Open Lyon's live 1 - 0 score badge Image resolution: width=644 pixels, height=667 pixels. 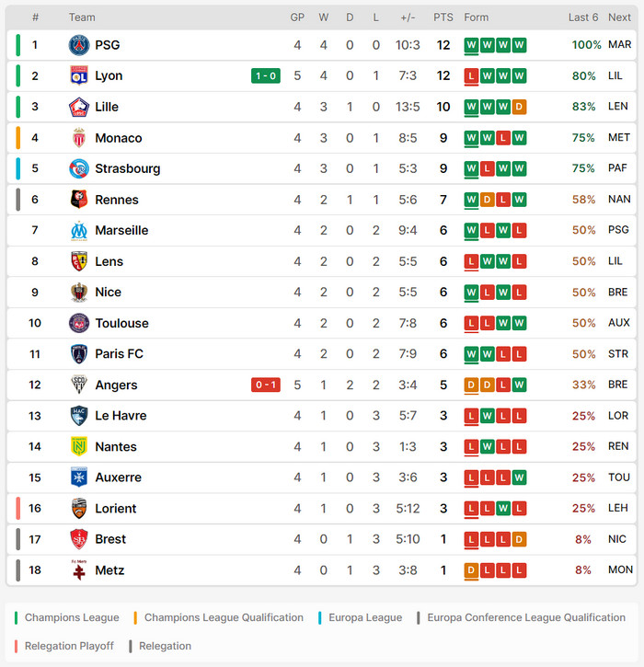pos(265,75)
